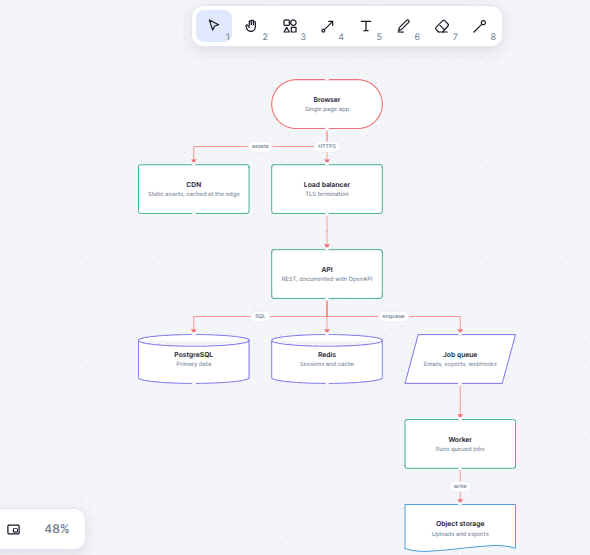Open the 48% zoom level menu
Image resolution: width=590 pixels, height=555 pixels.
[57, 529]
